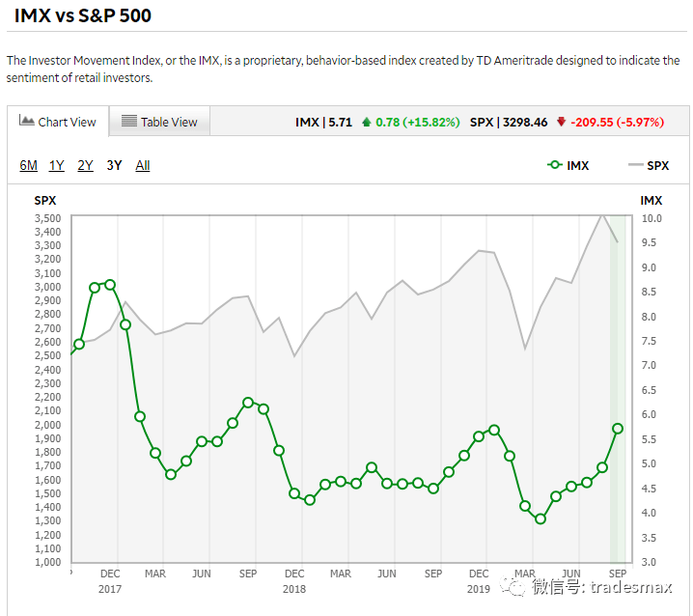The width and height of the screenshot is (693, 616).
Task: Select the 1Y time range link
Action: coord(57,165)
